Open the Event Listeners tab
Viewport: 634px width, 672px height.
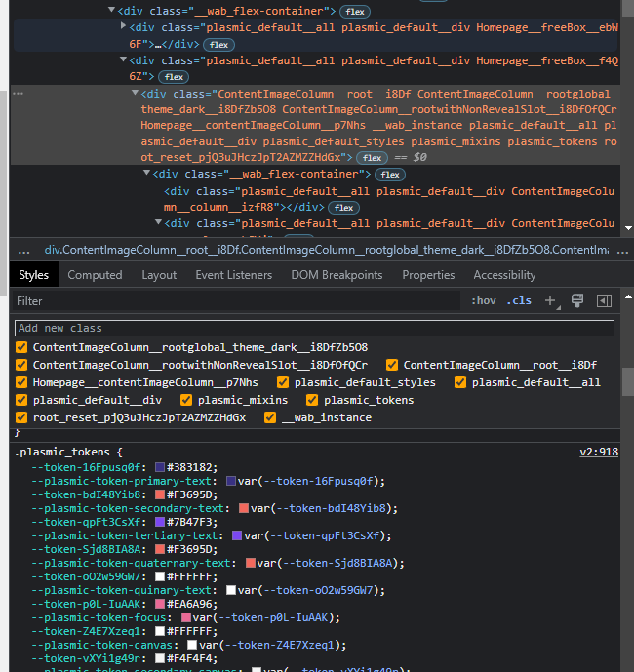point(233,275)
